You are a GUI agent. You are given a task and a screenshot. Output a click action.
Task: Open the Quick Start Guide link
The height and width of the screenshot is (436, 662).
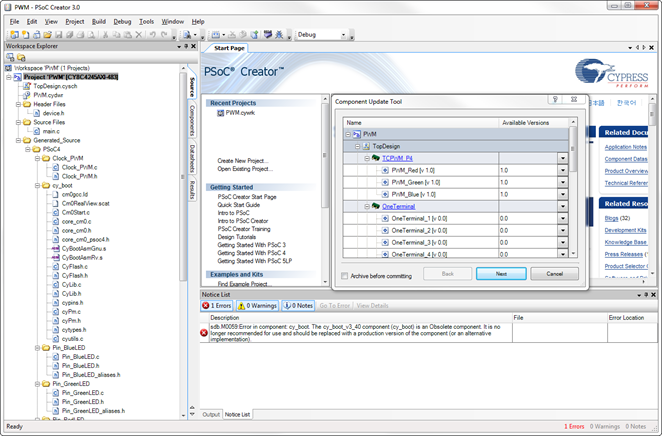click(x=239, y=205)
